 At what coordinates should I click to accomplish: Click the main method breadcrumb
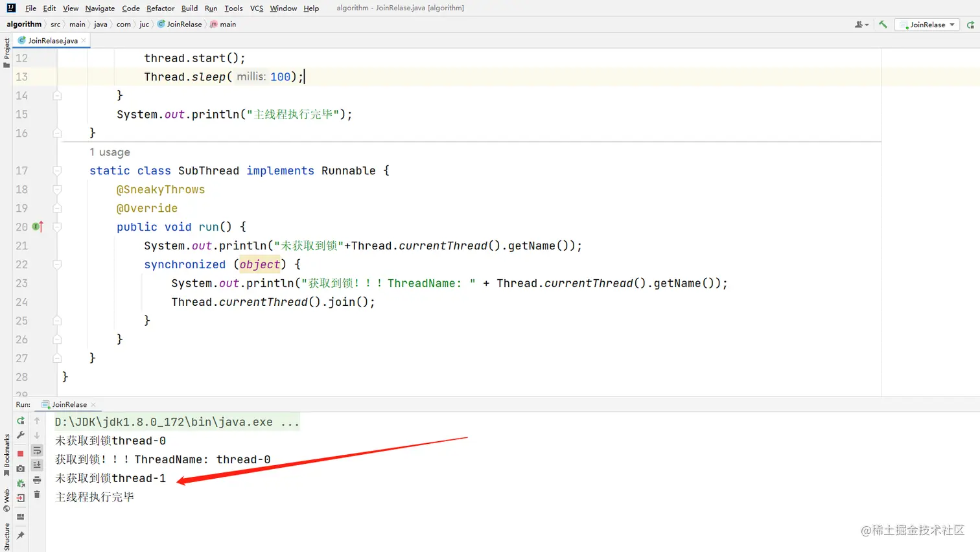click(x=223, y=24)
